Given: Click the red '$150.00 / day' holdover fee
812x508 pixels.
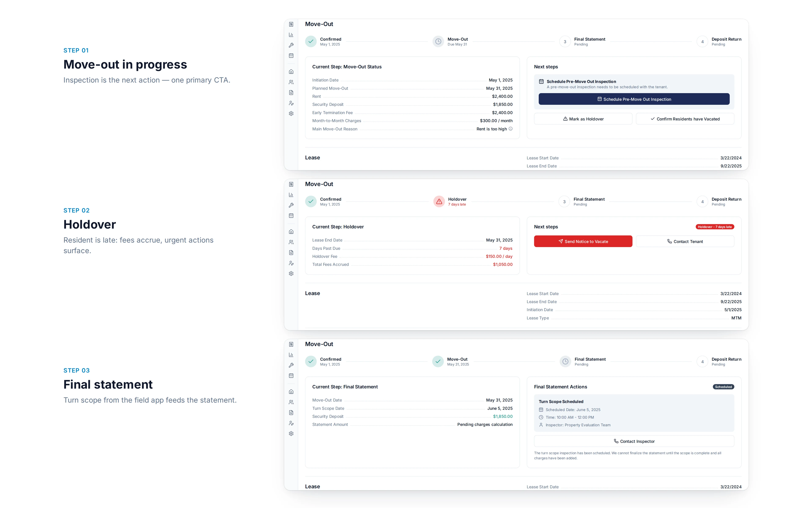Looking at the screenshot, I should [499, 256].
